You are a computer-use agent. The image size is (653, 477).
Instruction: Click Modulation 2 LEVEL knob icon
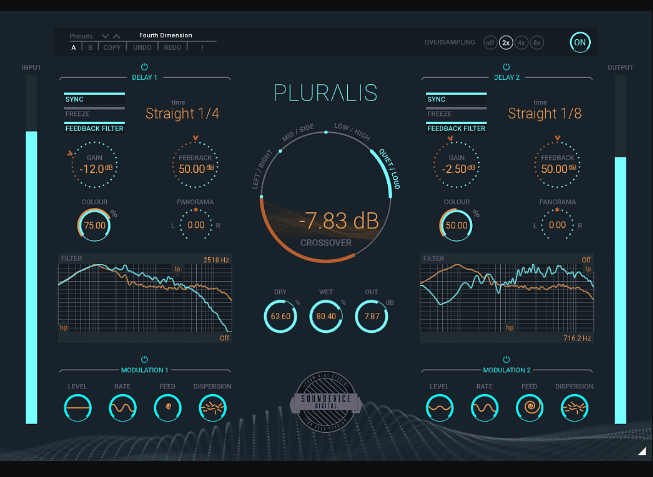440,408
